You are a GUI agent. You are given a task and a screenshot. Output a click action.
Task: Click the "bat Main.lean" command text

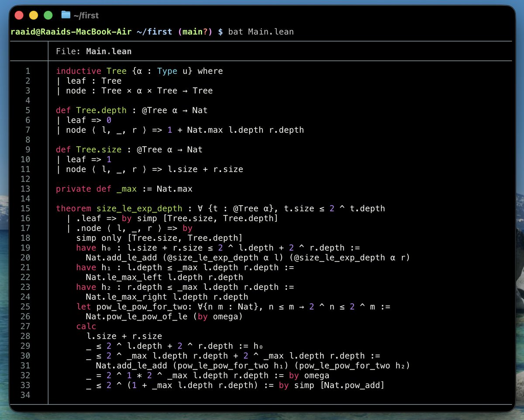[261, 32]
